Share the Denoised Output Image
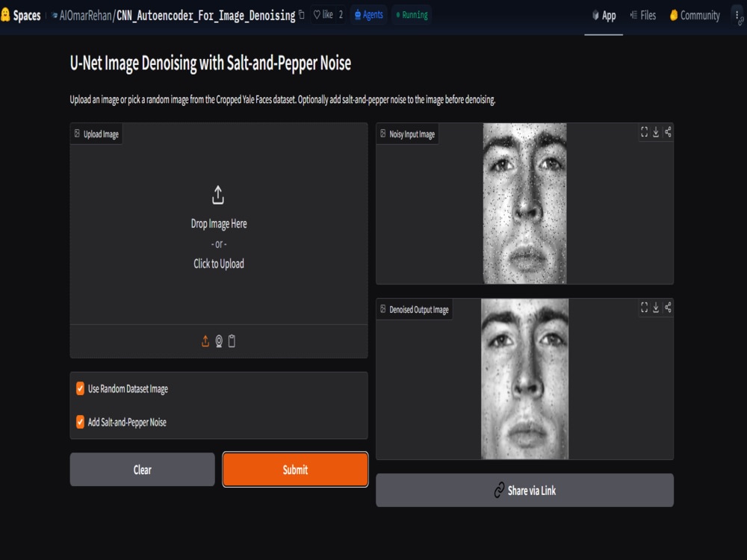 tap(668, 308)
